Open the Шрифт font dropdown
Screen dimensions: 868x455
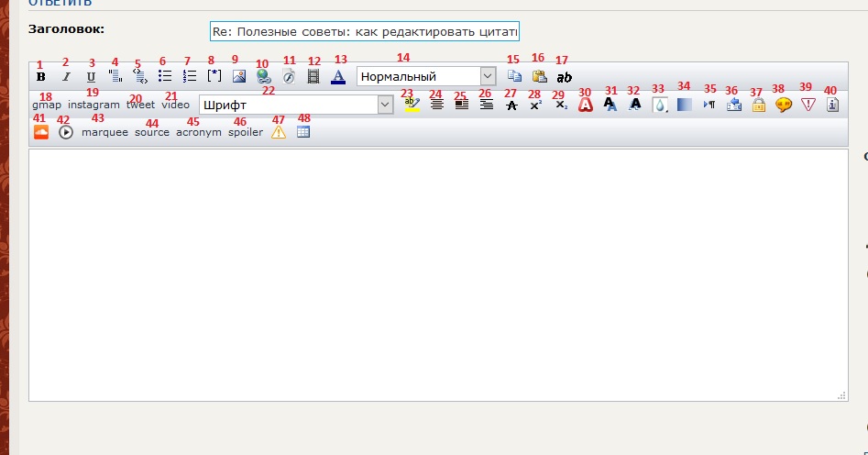point(296,105)
